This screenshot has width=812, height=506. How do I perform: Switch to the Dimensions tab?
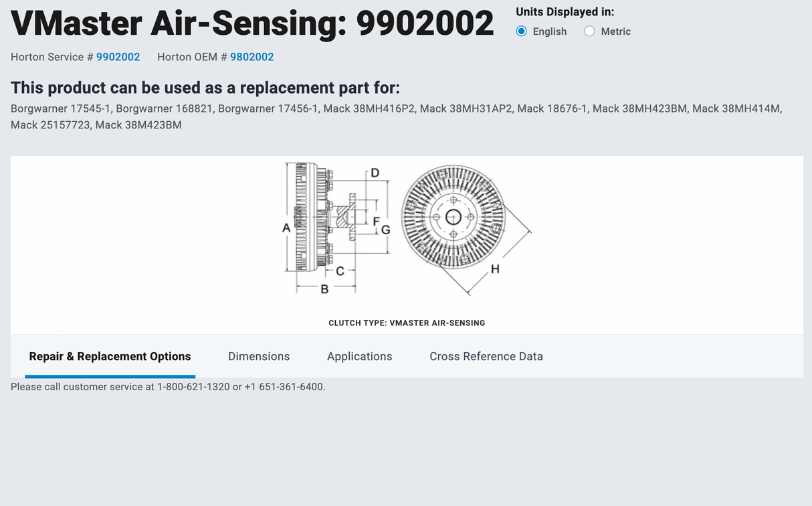[x=259, y=356]
